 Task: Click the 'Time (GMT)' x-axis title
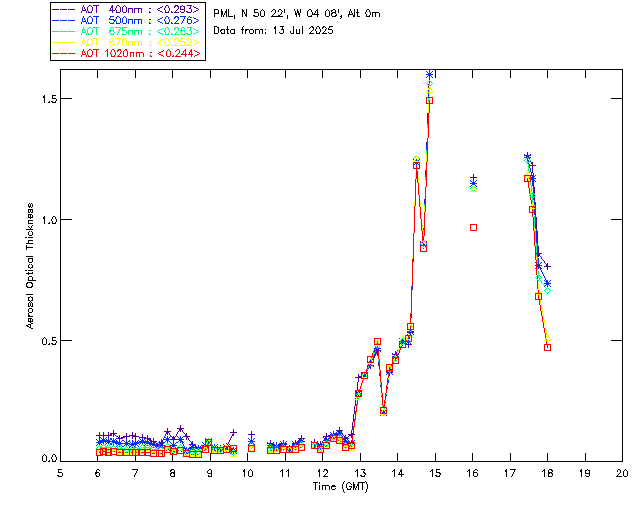[x=340, y=485]
